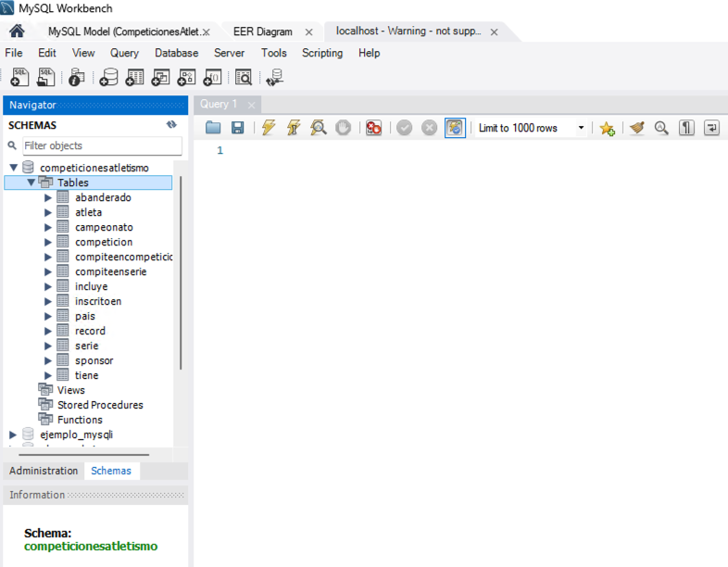Beautify the SQL script broom icon

tap(637, 127)
